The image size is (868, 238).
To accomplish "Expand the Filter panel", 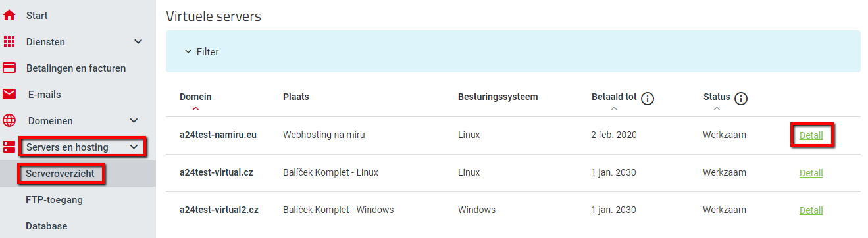I will [x=201, y=51].
